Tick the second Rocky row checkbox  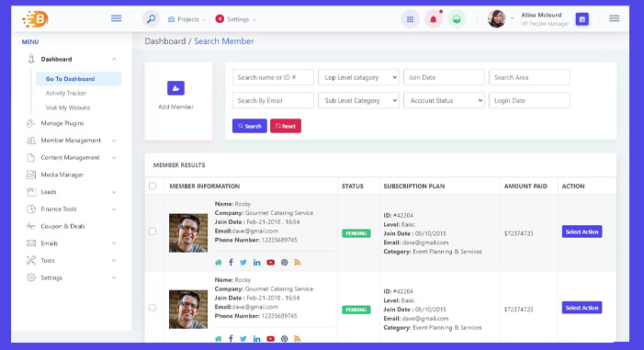(153, 308)
